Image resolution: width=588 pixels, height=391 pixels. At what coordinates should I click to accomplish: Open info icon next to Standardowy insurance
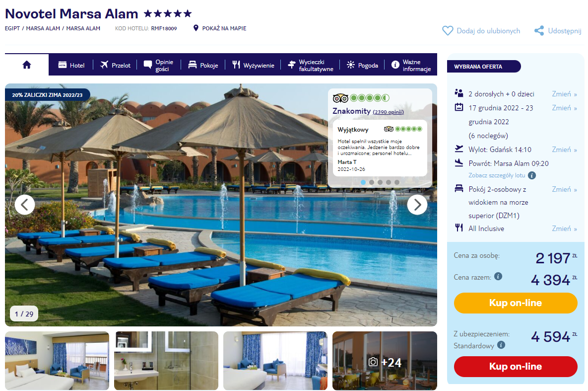(501, 345)
